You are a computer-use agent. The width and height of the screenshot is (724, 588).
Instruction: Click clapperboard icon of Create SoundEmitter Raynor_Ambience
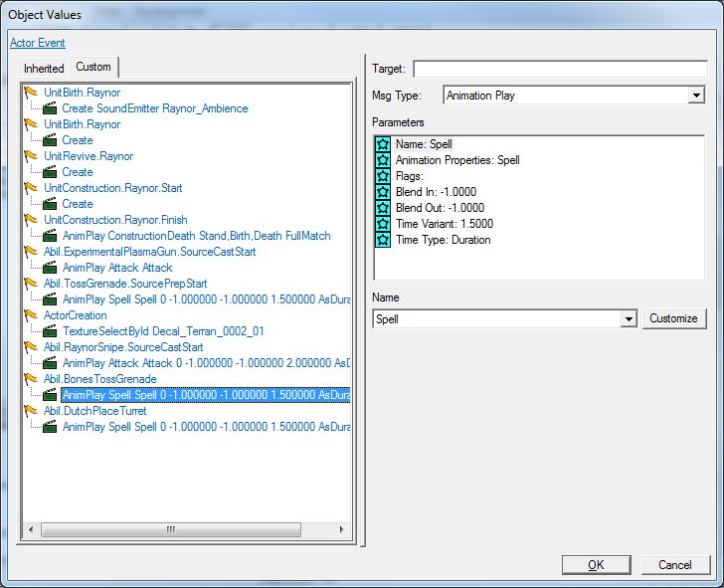(x=50, y=108)
